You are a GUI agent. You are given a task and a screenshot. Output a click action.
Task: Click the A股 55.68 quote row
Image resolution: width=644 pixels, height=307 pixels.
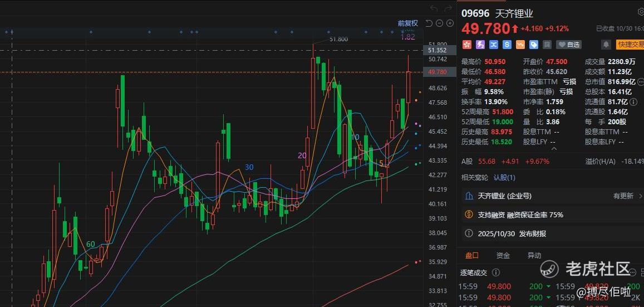[x=505, y=162]
